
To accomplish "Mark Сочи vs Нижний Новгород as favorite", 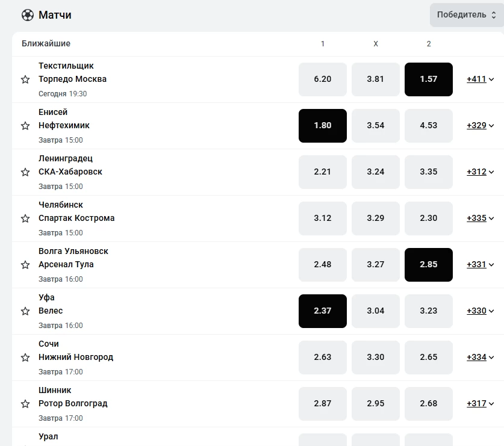I will tap(25, 358).
